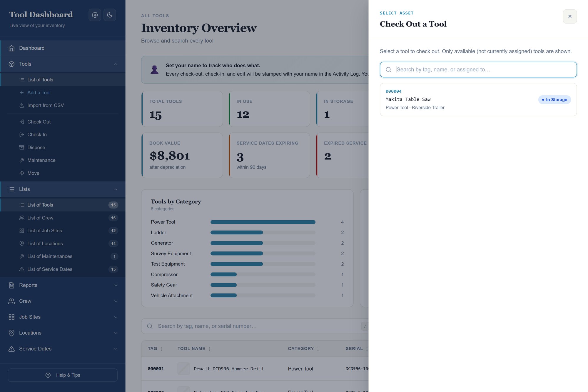The image size is (588, 392).
Task: Click the Maintenance wrench icon
Action: [x=22, y=160]
